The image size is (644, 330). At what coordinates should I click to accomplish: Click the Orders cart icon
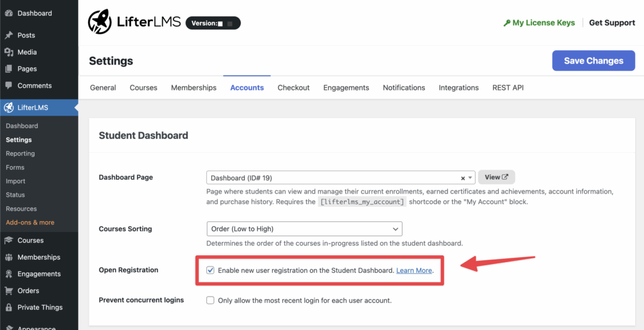(x=9, y=290)
